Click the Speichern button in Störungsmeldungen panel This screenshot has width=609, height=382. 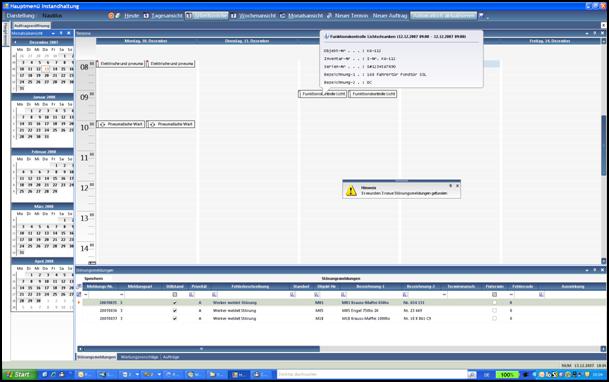pyautogui.click(x=94, y=279)
